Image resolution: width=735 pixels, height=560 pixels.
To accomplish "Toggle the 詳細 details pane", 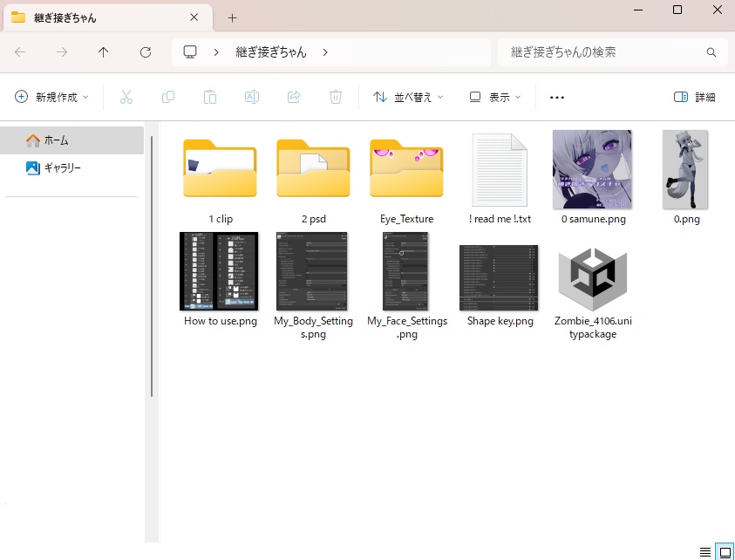I will tap(695, 97).
